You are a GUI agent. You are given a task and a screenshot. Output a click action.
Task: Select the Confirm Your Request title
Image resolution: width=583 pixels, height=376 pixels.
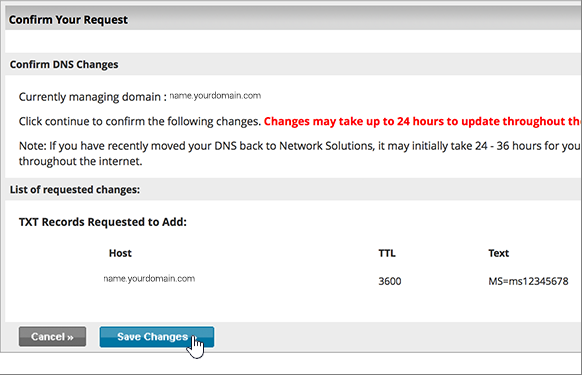point(68,20)
